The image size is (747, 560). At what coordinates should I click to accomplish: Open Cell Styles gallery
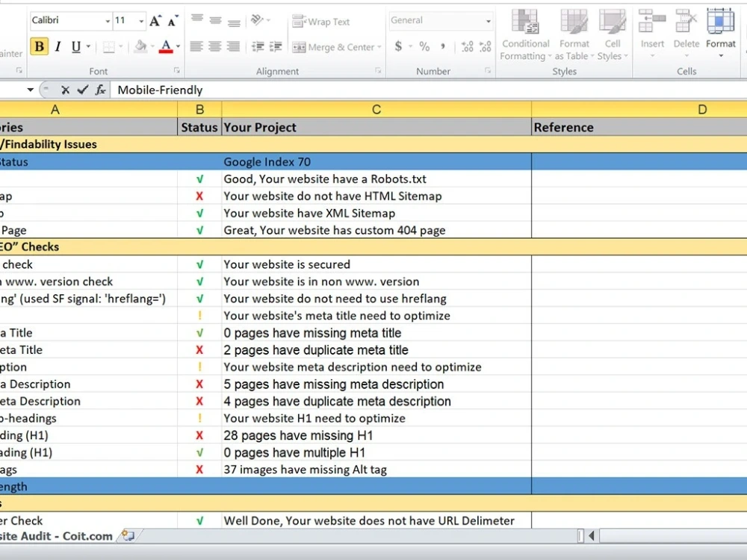pos(613,35)
